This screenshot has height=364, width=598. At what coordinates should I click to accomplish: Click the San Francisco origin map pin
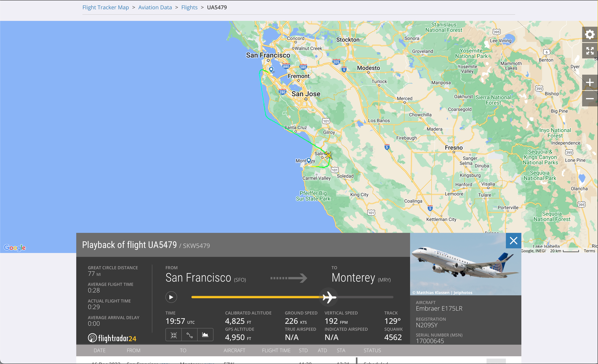[271, 70]
